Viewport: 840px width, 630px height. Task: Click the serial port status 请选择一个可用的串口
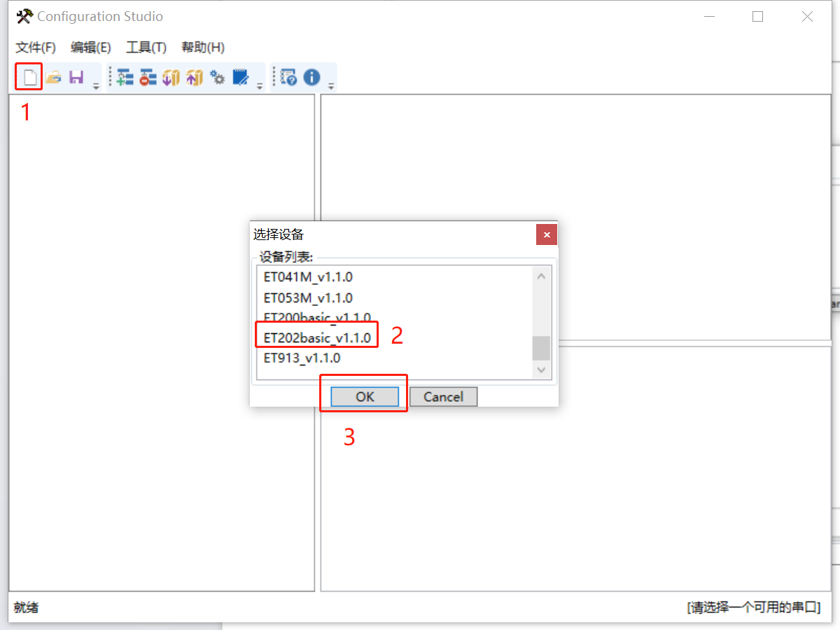(x=753, y=607)
